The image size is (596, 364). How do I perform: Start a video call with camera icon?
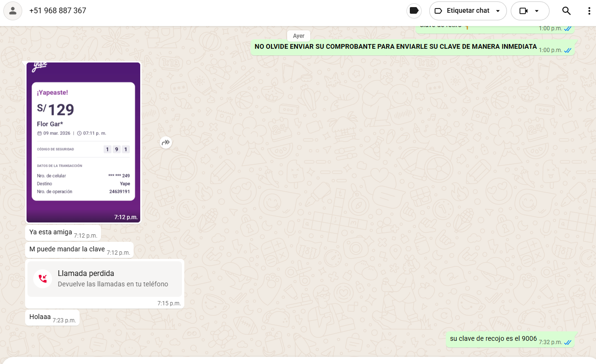tap(523, 11)
